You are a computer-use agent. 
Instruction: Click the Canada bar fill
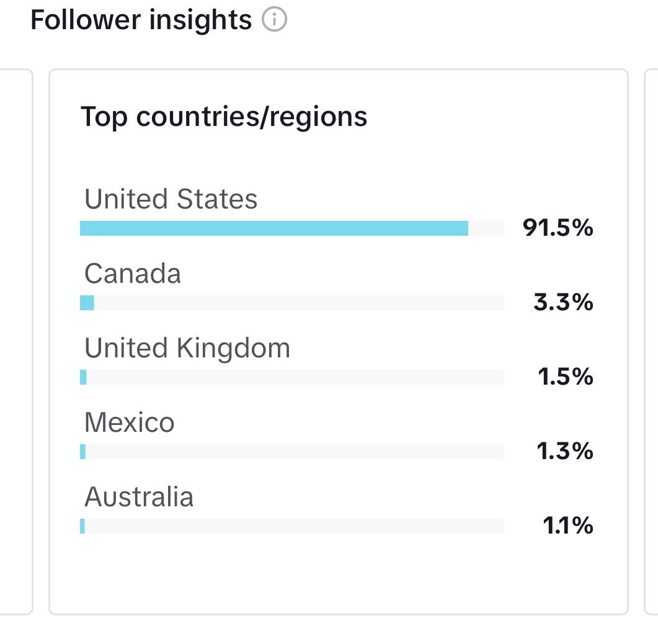(87, 303)
